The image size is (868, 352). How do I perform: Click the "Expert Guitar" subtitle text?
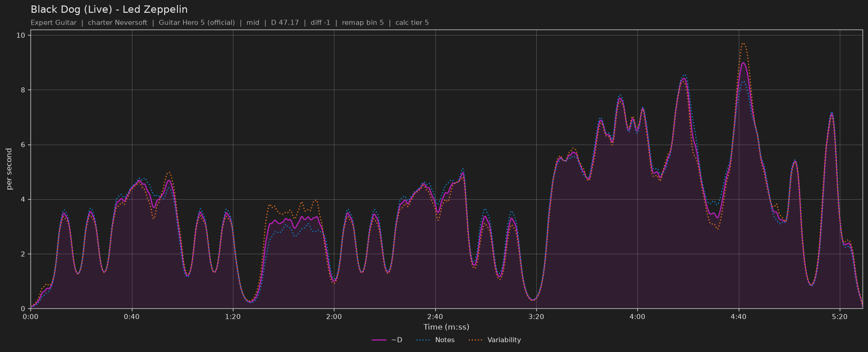(x=54, y=23)
